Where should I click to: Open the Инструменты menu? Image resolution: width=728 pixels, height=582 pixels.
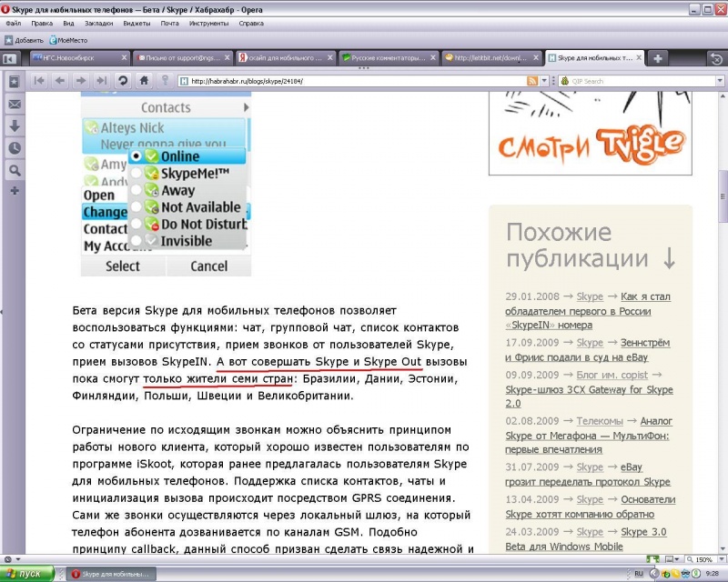click(208, 23)
